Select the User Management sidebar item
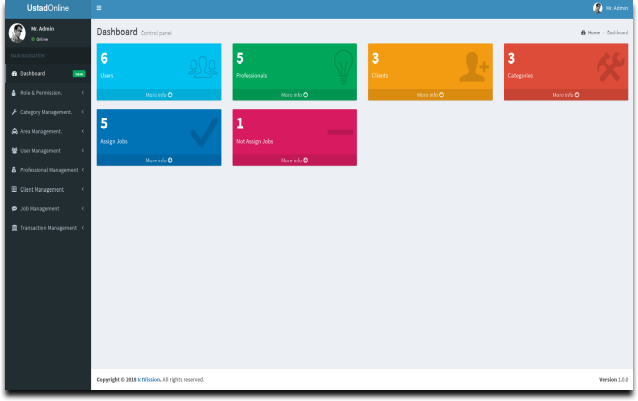Image resolution: width=638 pixels, height=401 pixels. click(x=48, y=150)
